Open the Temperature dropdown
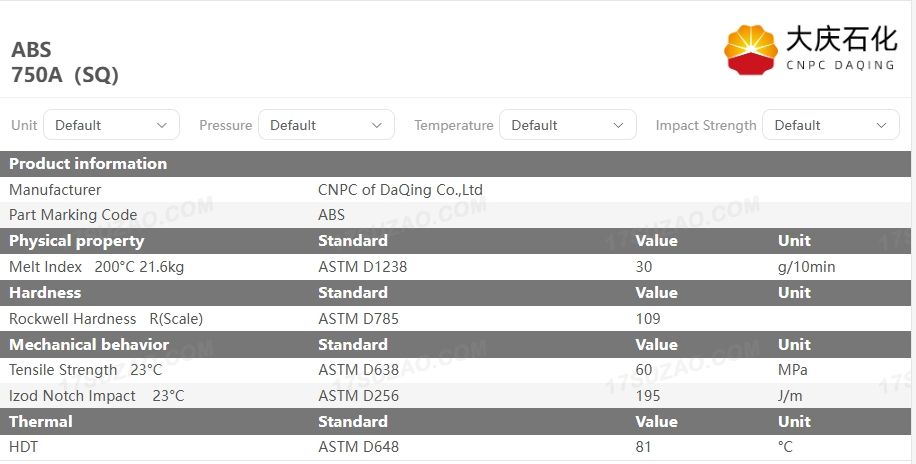Viewport: 916px width, 464px height. click(566, 125)
